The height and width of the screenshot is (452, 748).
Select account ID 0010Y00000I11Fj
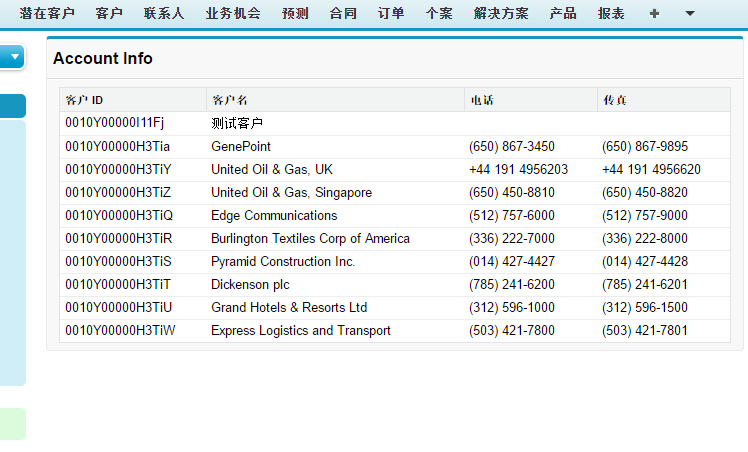click(x=114, y=123)
